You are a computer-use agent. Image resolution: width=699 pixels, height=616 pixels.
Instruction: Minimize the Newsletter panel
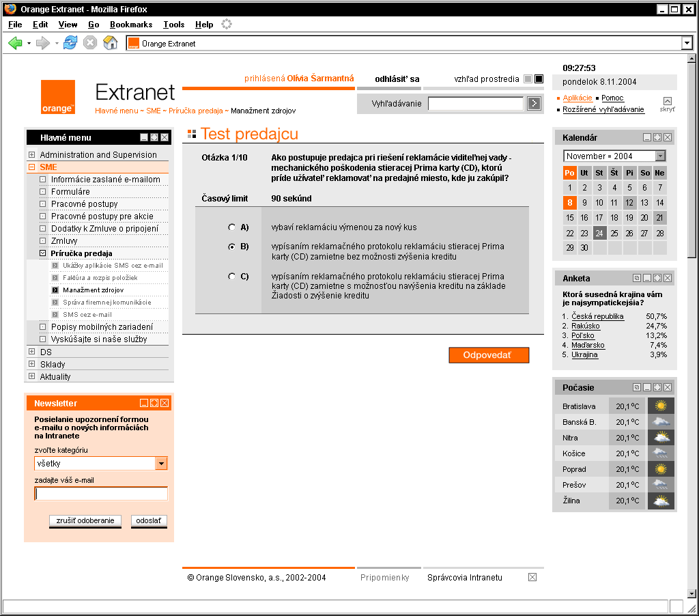pyautogui.click(x=144, y=403)
